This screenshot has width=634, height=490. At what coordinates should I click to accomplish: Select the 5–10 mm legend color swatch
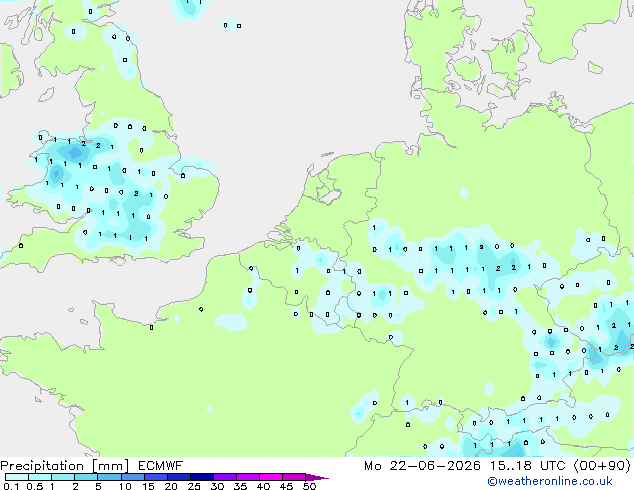click(x=109, y=477)
